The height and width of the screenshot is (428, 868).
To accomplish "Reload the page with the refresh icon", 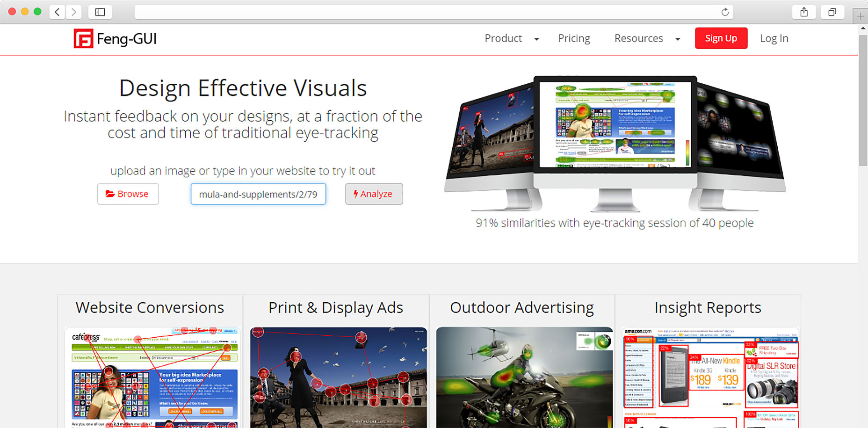I will [725, 12].
